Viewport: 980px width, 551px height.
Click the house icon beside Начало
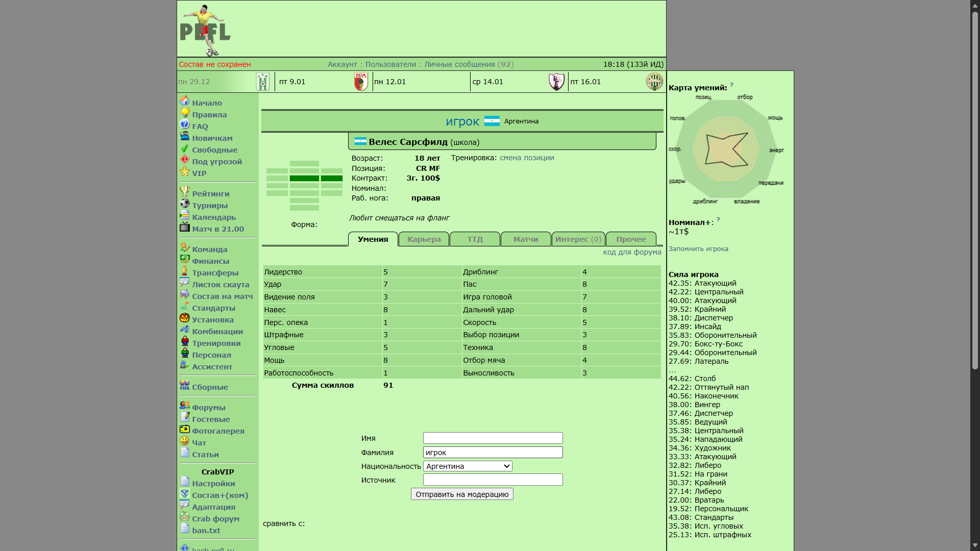(184, 102)
